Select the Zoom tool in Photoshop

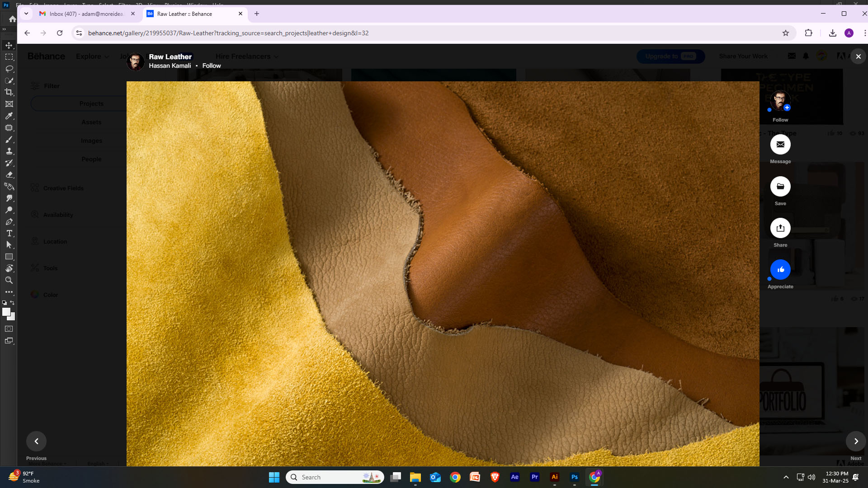(x=9, y=280)
